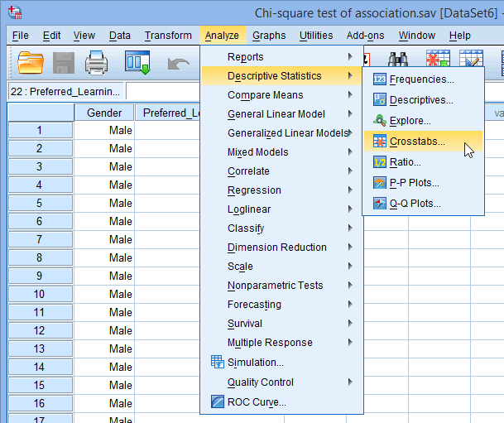Expand the Loglinear submenu
Viewport: 504px width, 423px height.
(x=281, y=209)
